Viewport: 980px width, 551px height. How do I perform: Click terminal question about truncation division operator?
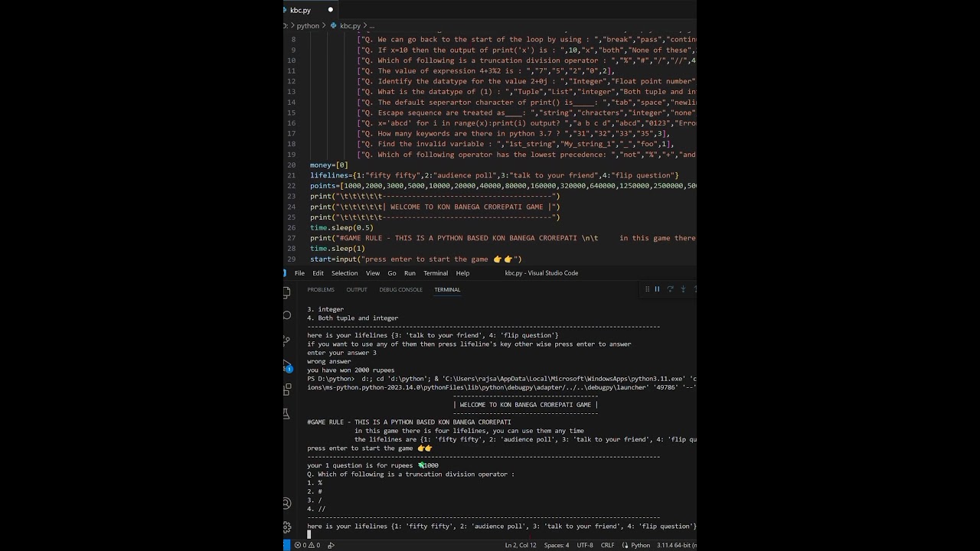410,474
